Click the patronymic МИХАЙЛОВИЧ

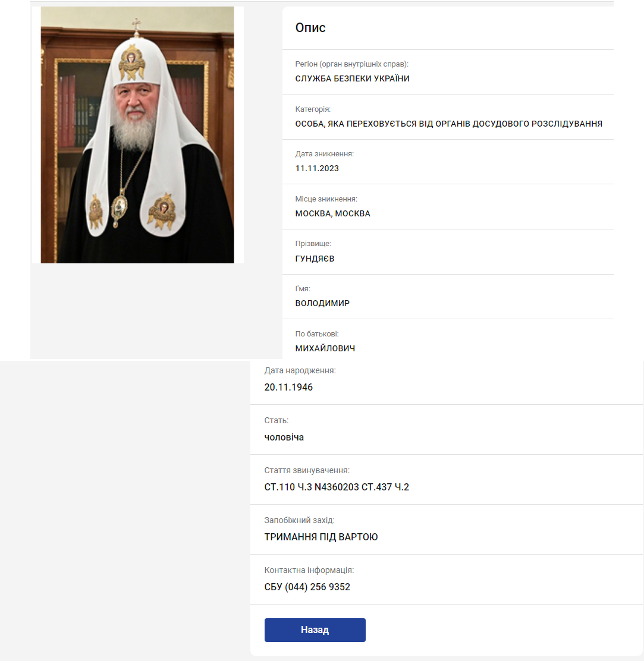tap(325, 348)
